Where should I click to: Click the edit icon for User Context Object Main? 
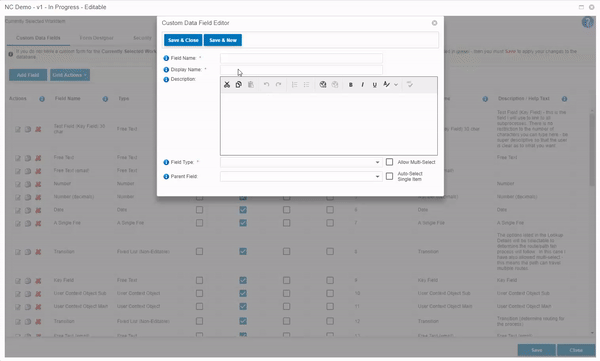click(18, 307)
